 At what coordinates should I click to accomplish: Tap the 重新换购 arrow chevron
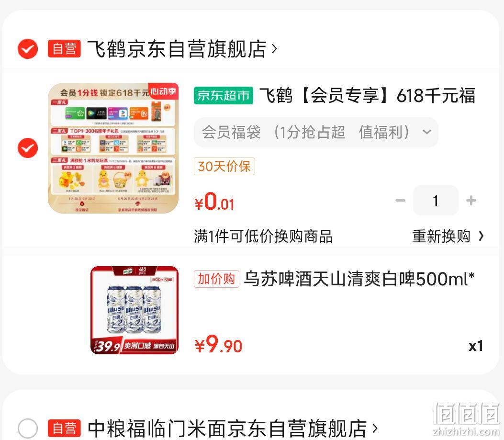pos(481,237)
